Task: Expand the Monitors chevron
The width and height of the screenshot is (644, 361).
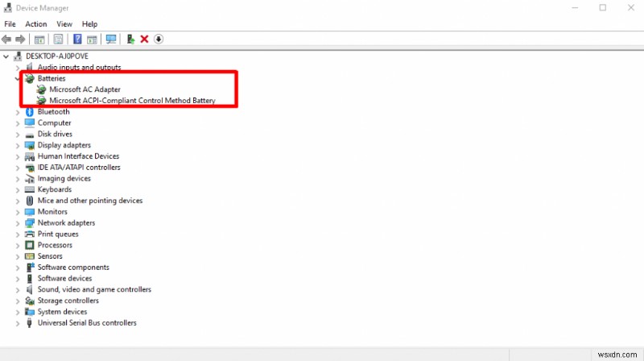Action: (18, 212)
